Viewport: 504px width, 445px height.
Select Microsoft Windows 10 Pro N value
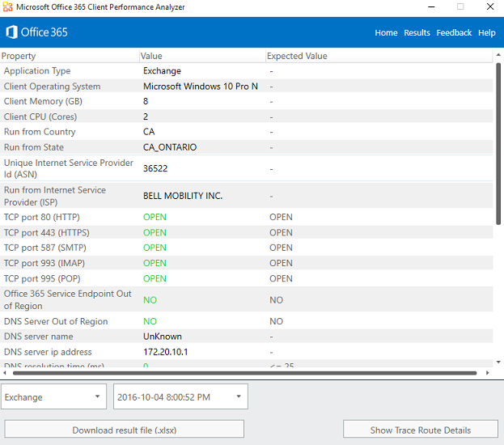201,87
